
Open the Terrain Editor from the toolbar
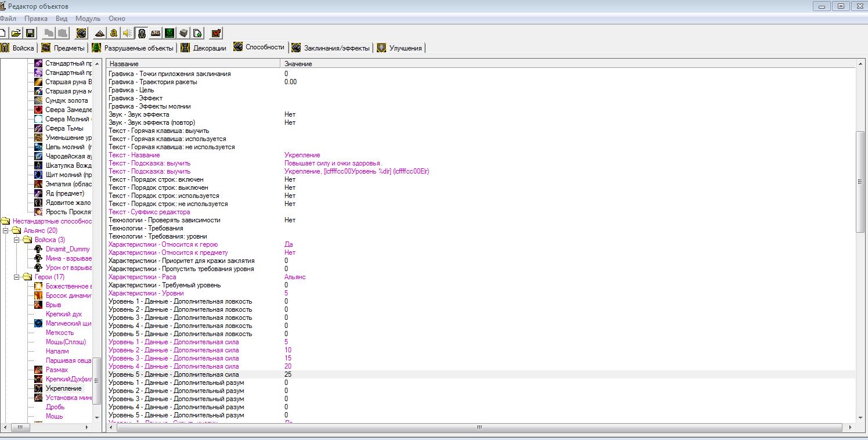coord(99,33)
